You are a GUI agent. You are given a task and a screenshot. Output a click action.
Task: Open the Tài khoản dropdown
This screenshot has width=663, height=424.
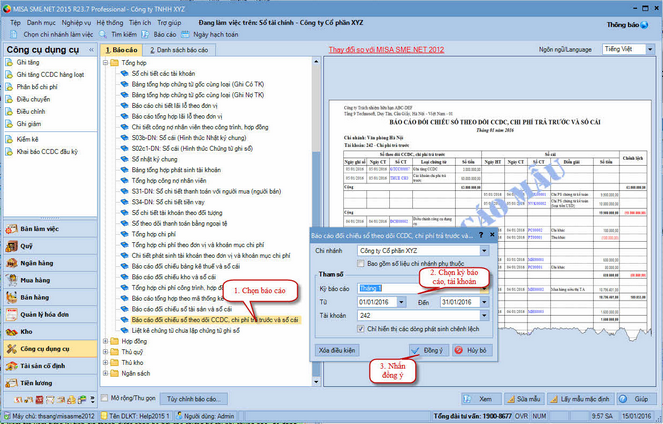pyautogui.click(x=484, y=315)
